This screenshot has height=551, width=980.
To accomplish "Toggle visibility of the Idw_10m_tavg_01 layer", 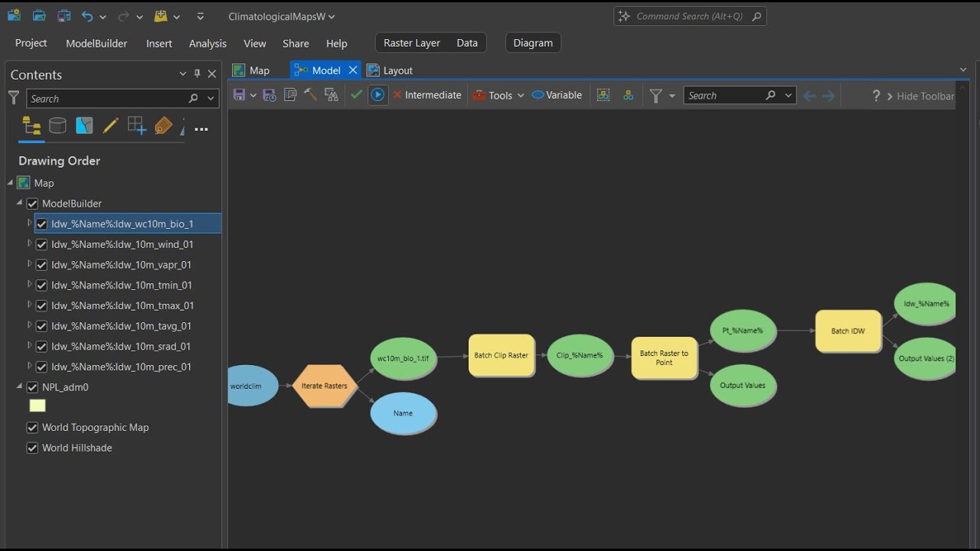I will click(42, 326).
